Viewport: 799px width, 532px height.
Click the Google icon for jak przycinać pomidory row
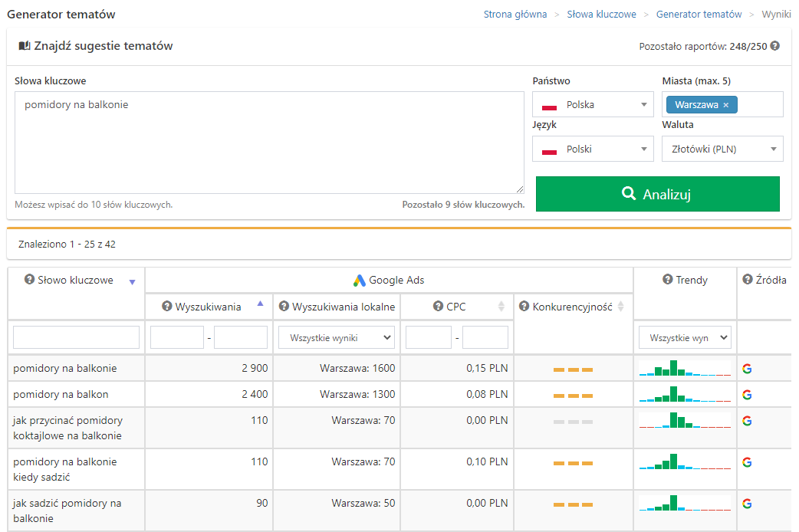click(747, 420)
